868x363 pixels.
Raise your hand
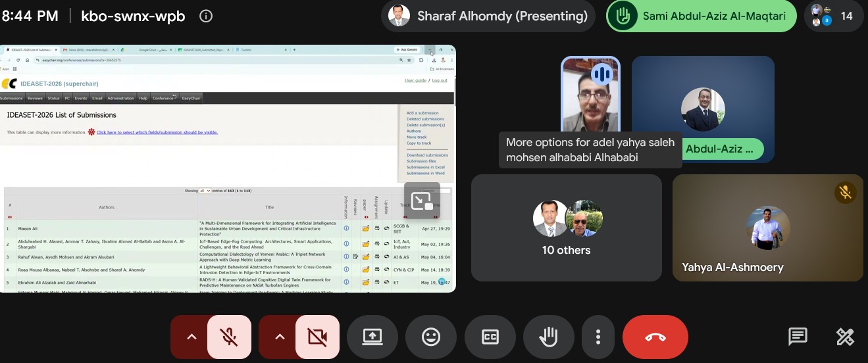coord(549,337)
